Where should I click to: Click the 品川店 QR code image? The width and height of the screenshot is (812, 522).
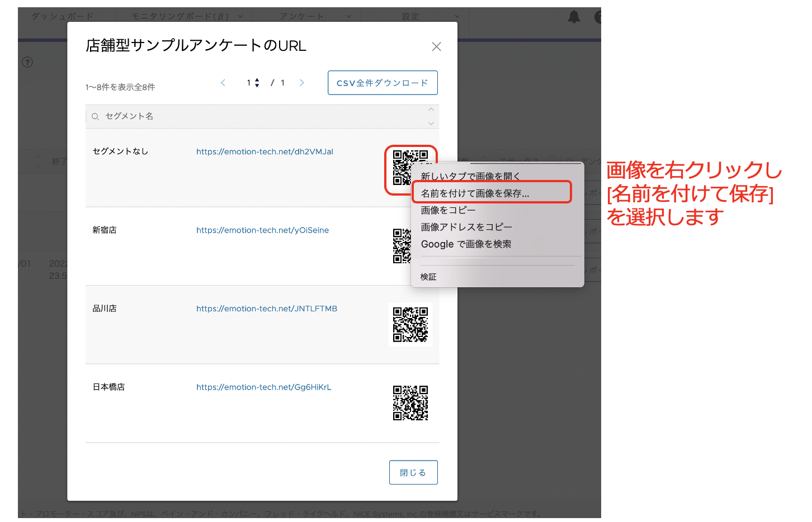pos(410,324)
